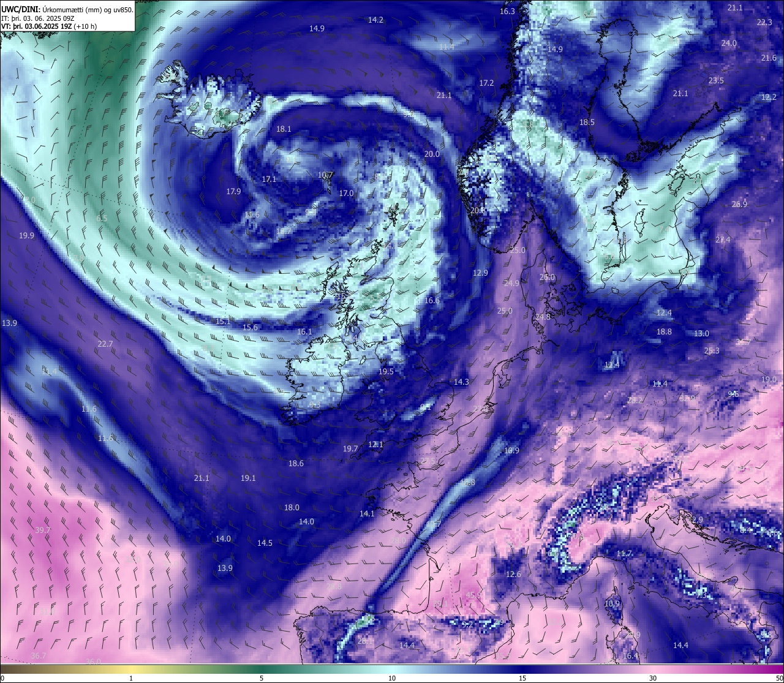Click the 25.3 value label

click(712, 350)
